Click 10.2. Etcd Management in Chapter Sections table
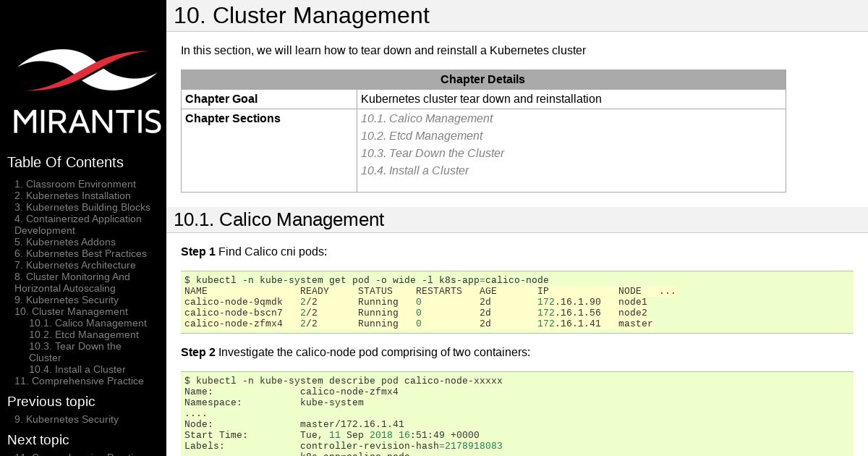Image resolution: width=868 pixels, height=456 pixels. coord(422,136)
